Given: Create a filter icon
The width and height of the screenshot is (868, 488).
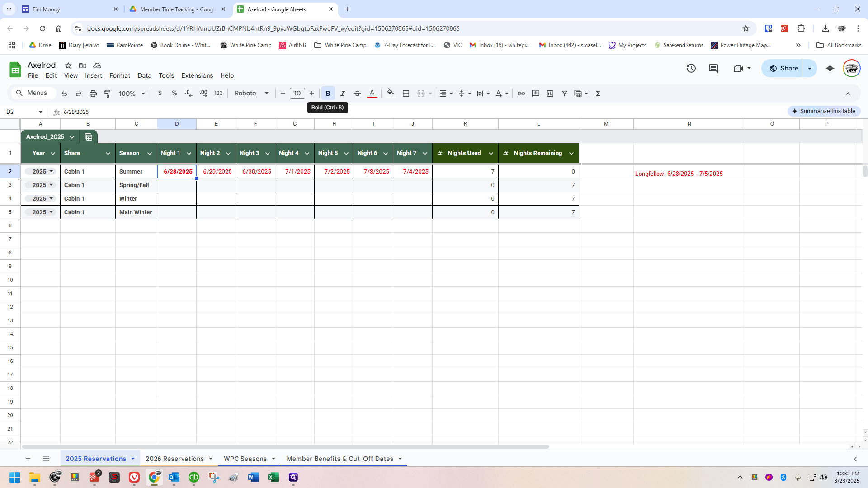Looking at the screenshot, I should coord(565,94).
